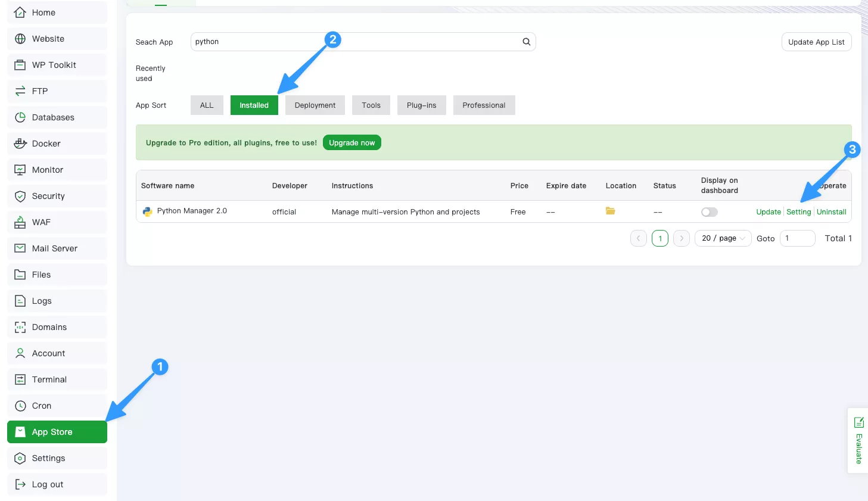Select the Deployment category tab
The width and height of the screenshot is (868, 501).
click(x=315, y=105)
